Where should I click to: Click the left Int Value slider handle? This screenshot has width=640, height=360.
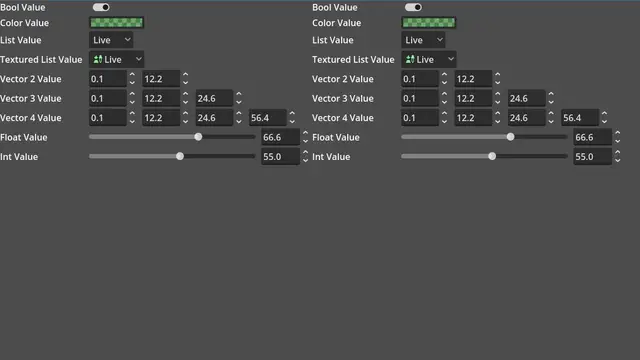coord(180,156)
